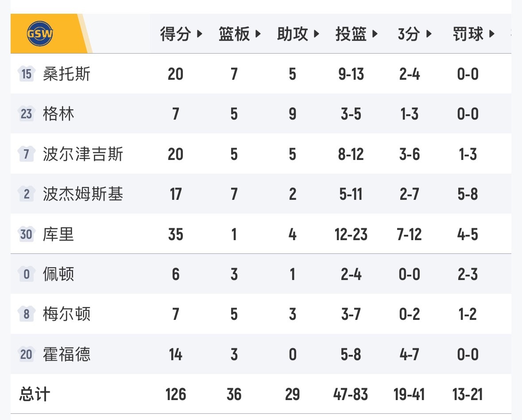522x420 pixels.
Task: Click jersey icon number 8 beside 梅尔顿
Action: (27, 314)
